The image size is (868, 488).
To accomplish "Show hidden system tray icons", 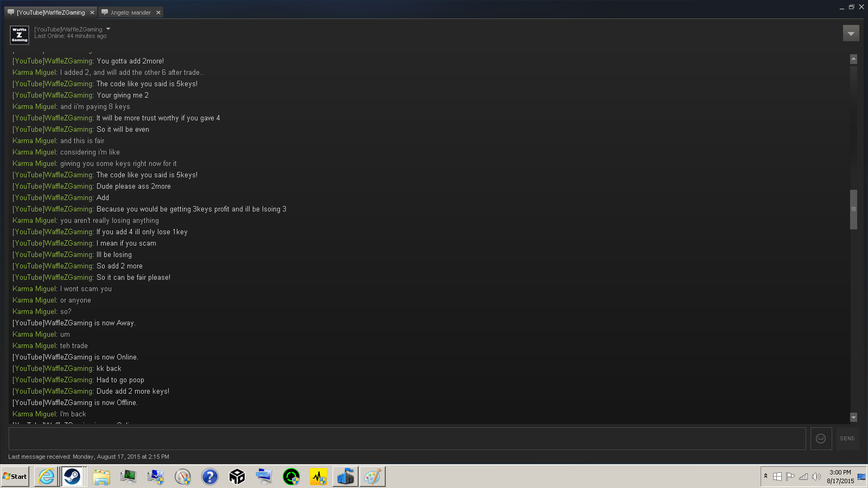I will 766,476.
